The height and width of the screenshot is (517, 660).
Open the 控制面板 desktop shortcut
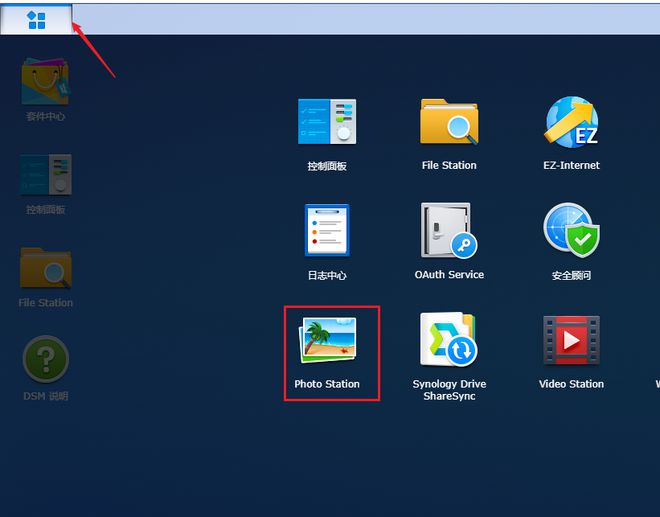coord(45,174)
